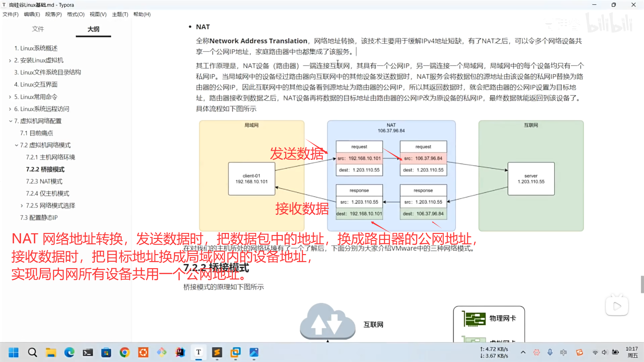Open the VMware Workstation taskbar icon
The height and width of the screenshot is (362, 644).
tap(235, 352)
